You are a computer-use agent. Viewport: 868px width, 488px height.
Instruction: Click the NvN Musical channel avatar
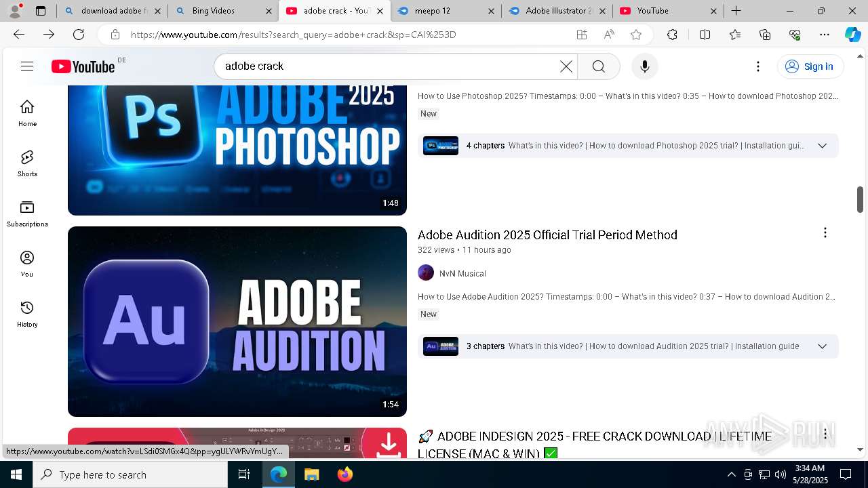point(426,273)
